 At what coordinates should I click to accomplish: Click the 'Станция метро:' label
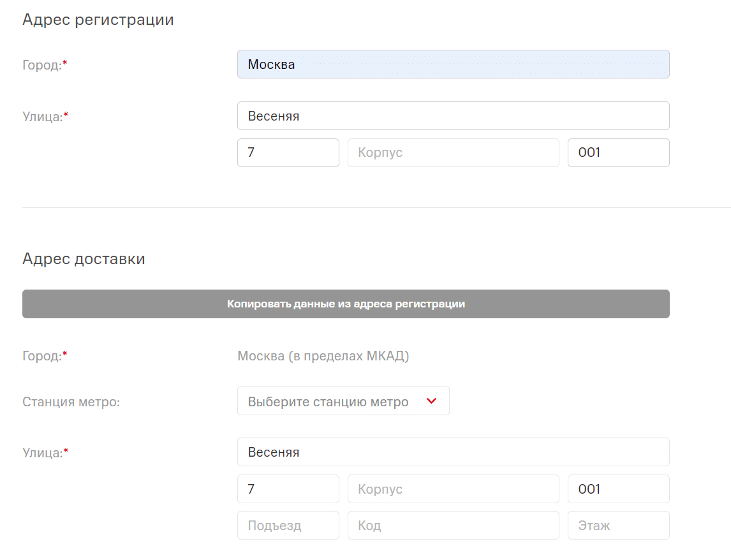tap(71, 402)
